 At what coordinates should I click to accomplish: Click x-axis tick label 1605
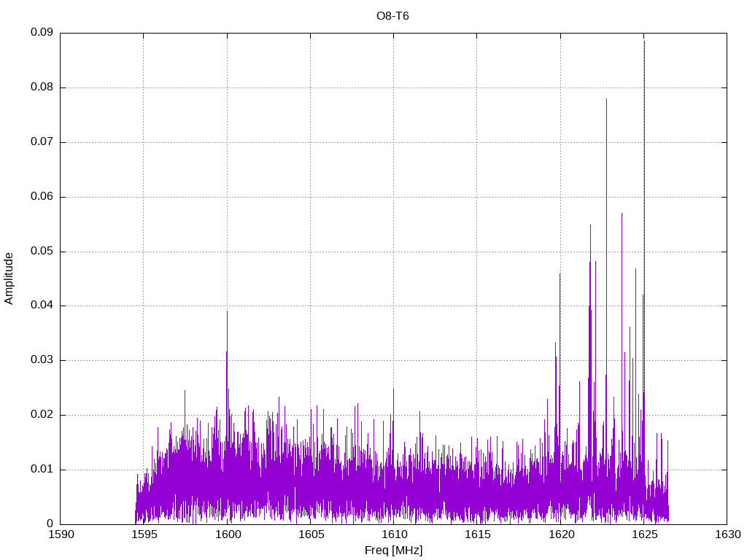(x=311, y=534)
